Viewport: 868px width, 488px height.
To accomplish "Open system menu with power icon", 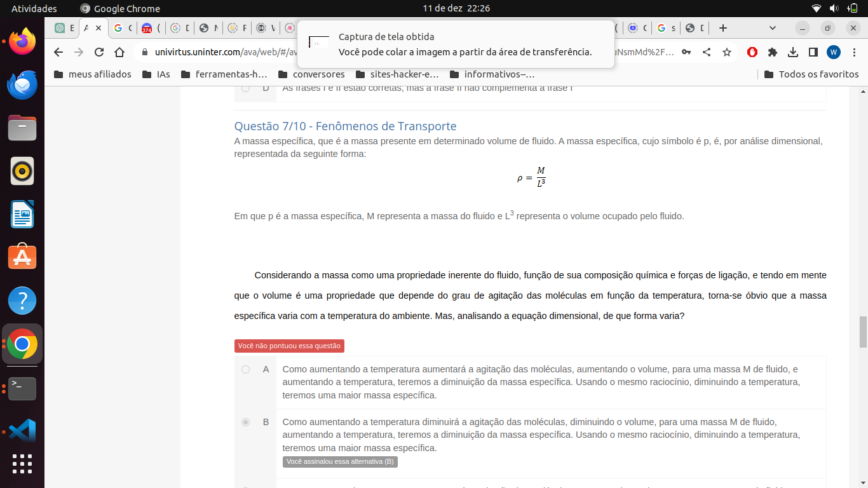I will point(852,8).
